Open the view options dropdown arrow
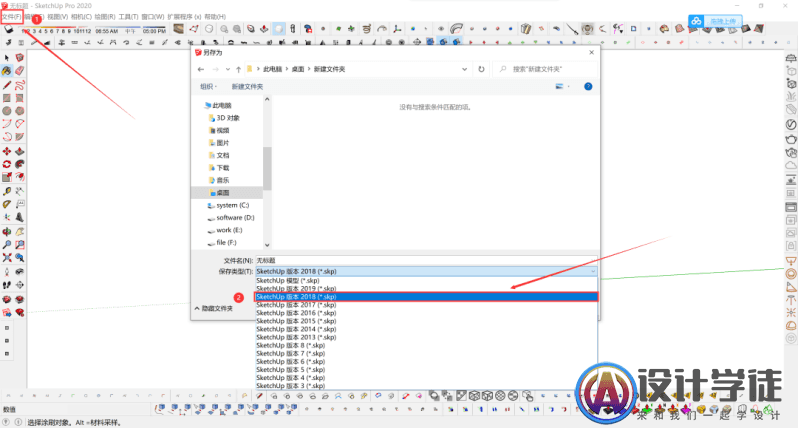 point(568,87)
